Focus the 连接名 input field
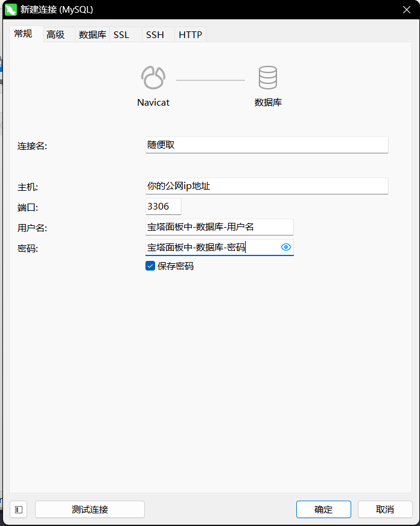Viewport: 420px width, 526px height. (x=267, y=145)
